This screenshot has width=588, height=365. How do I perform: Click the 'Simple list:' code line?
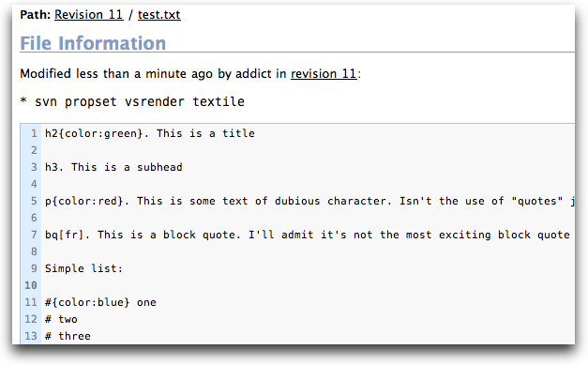click(84, 268)
